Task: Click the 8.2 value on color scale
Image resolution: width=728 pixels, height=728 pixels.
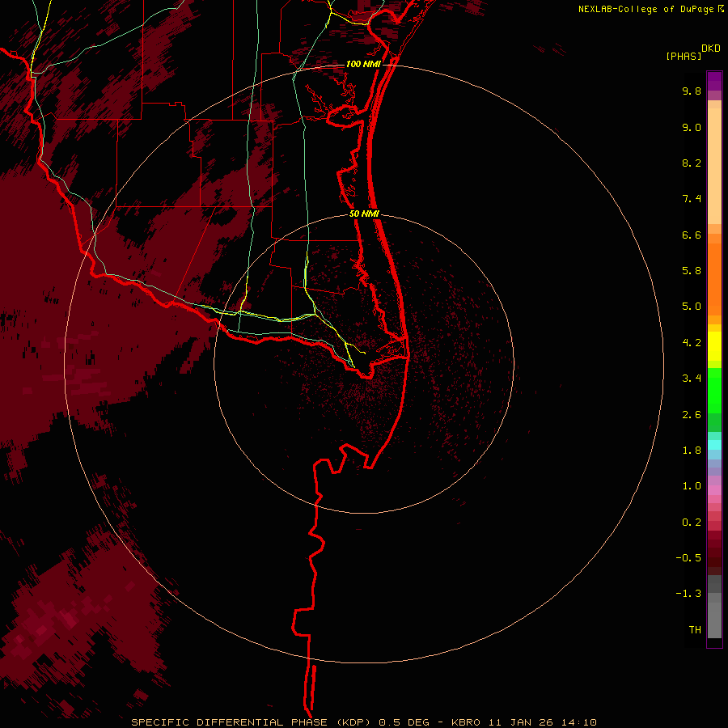Action: (692, 163)
